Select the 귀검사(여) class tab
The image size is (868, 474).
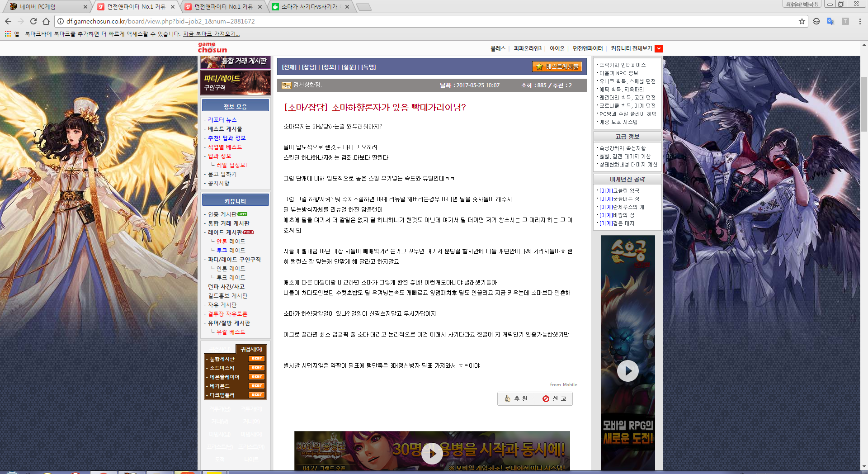tap(251, 349)
